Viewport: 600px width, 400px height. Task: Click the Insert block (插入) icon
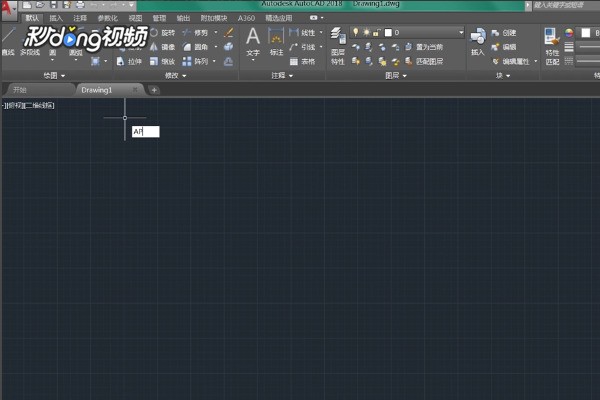click(478, 42)
